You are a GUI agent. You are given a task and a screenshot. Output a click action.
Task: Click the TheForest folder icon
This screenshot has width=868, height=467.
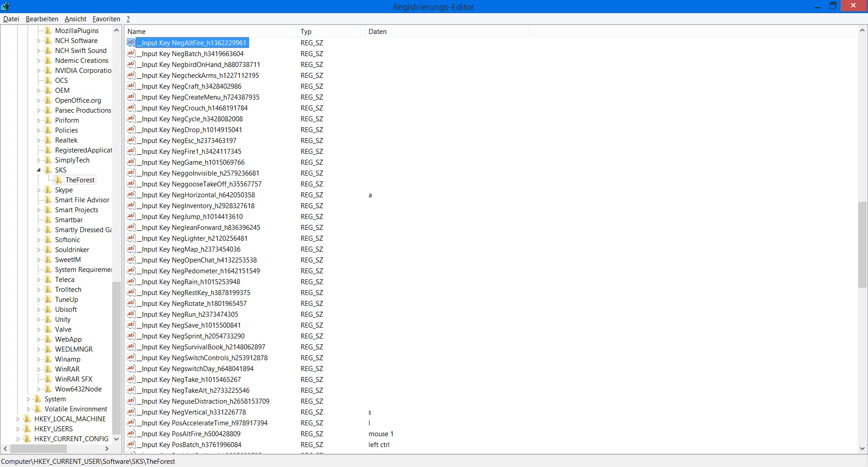[59, 180]
